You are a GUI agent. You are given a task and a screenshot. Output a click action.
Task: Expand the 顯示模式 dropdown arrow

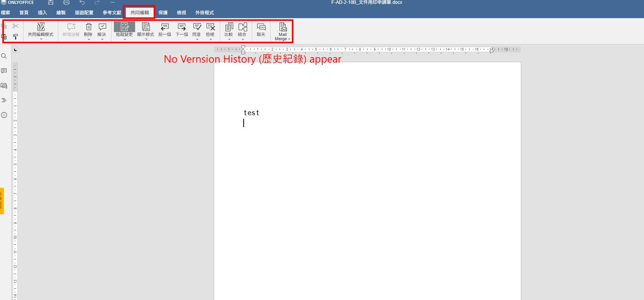(146, 39)
